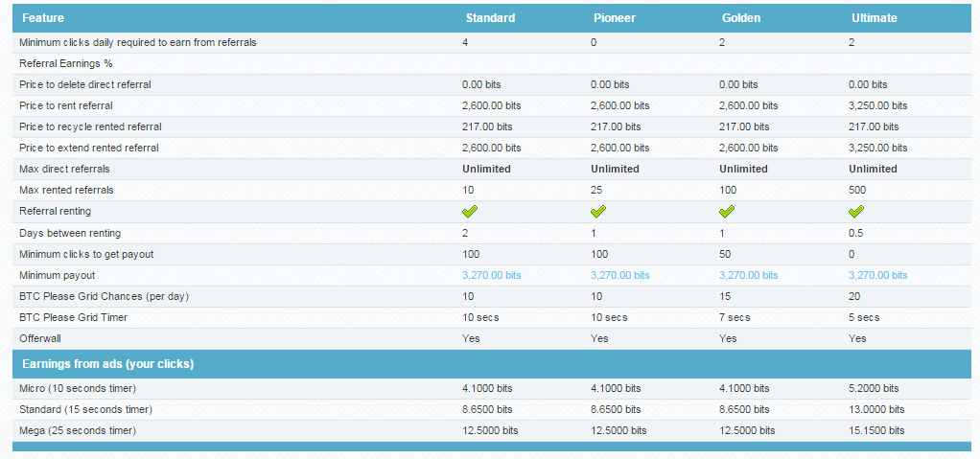Click the Offerwall row label

click(40, 338)
